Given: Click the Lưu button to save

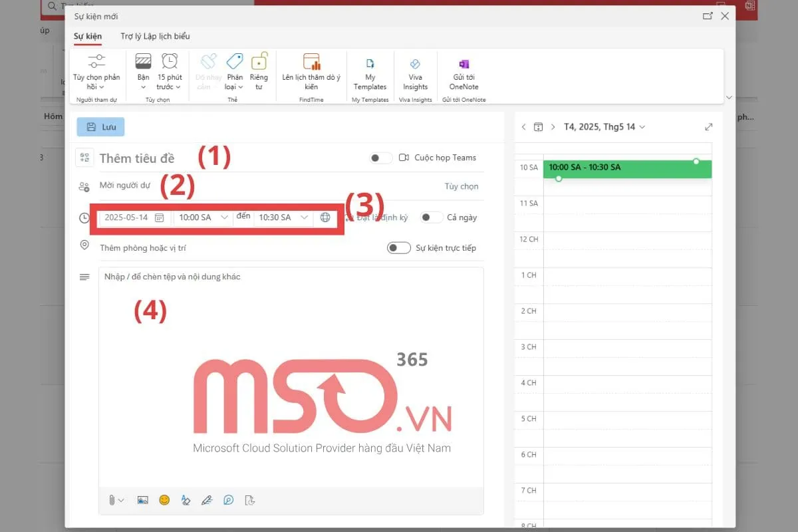Looking at the screenshot, I should point(100,126).
